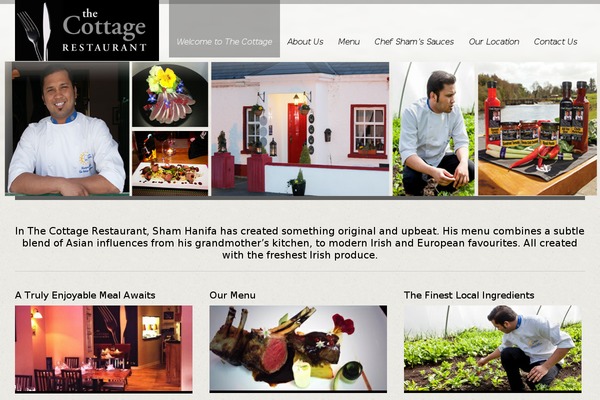Open the Welcome to The Cottage tab
Screen dimensions: 600x400
coord(224,41)
